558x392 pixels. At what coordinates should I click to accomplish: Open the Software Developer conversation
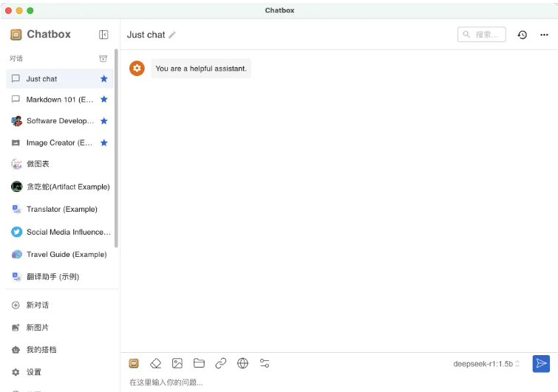(x=60, y=121)
